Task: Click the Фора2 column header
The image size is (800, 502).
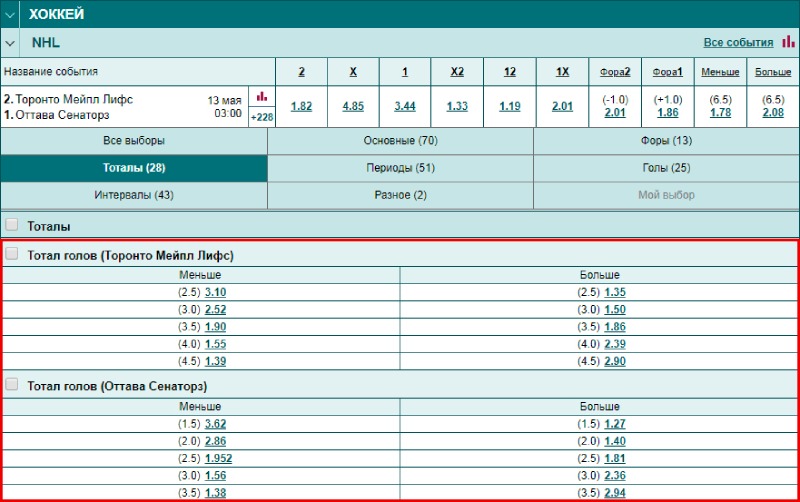Action: tap(615, 72)
